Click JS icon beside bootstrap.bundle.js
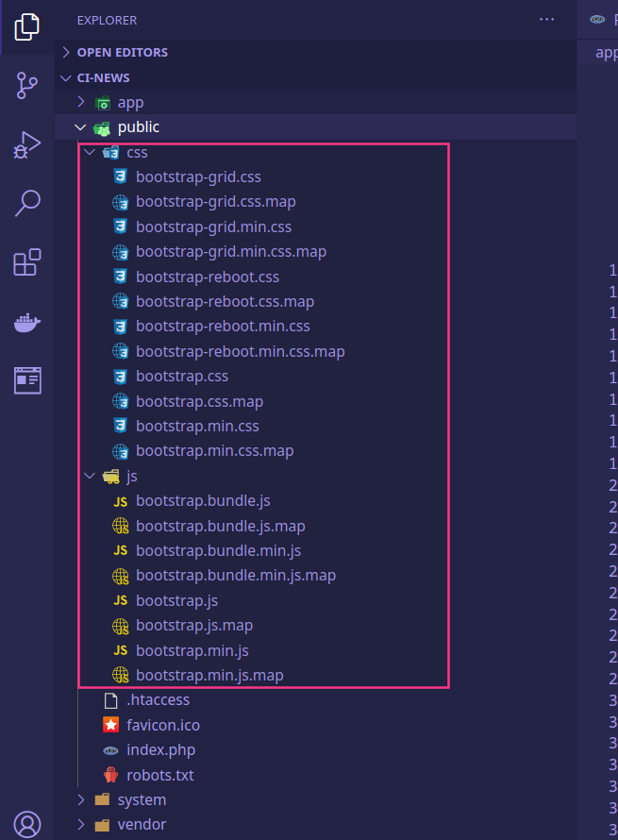 pos(121,501)
